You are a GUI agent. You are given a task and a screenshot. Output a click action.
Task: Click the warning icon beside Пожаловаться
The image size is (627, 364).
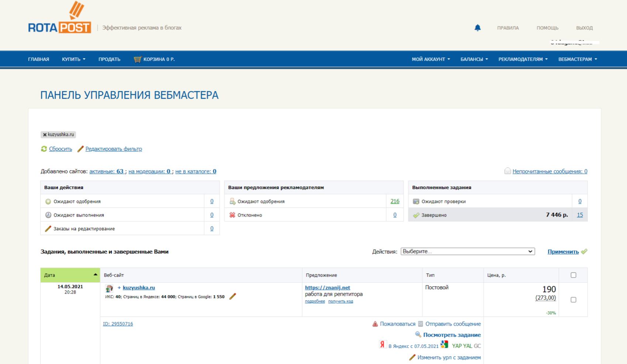click(x=375, y=324)
